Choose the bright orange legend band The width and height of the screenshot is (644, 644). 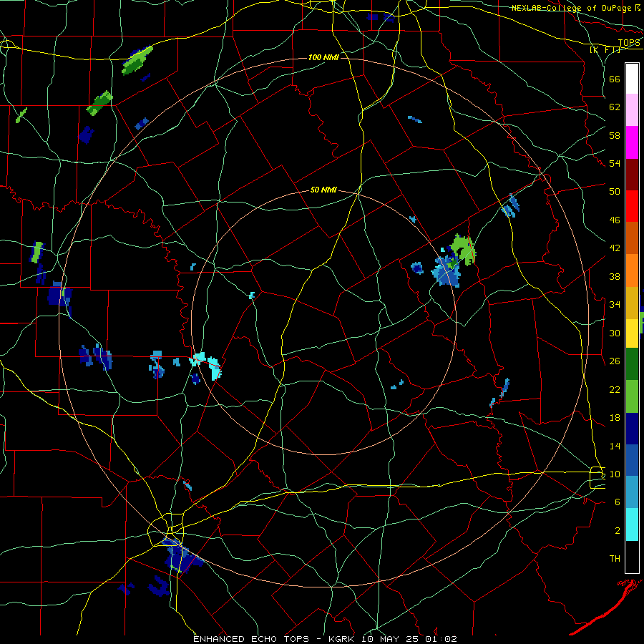[x=632, y=270]
